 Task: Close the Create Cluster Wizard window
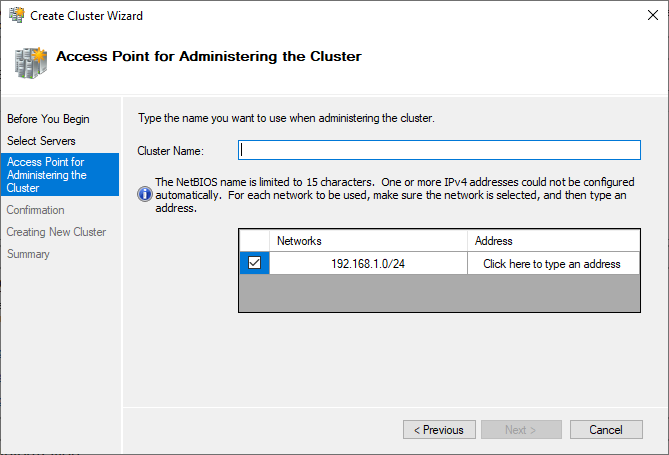pyautogui.click(x=652, y=15)
